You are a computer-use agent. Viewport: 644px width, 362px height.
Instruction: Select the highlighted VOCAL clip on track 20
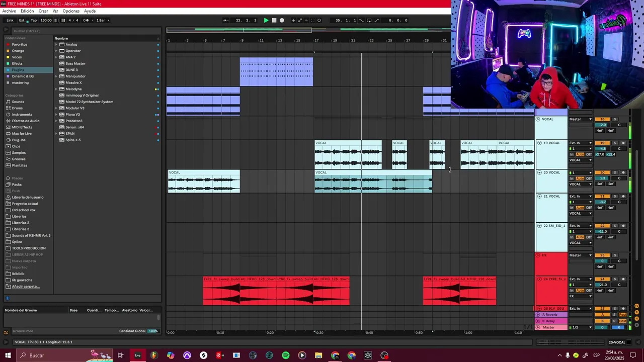(x=373, y=181)
